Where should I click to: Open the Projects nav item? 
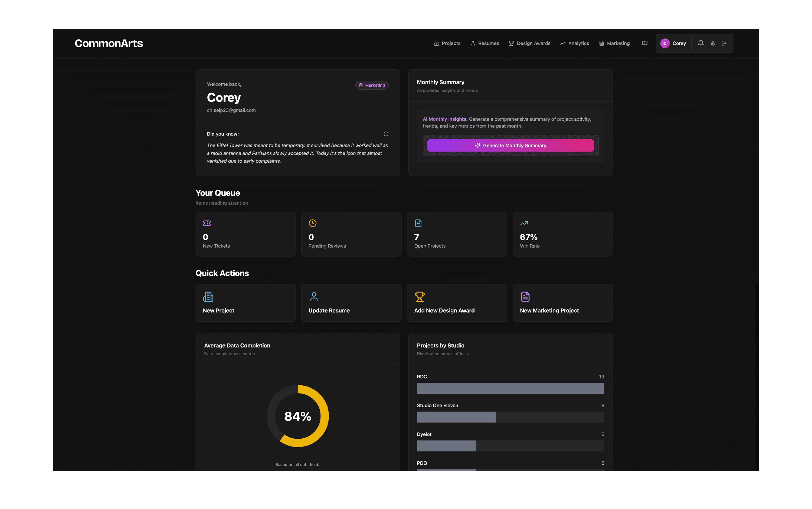pos(447,43)
